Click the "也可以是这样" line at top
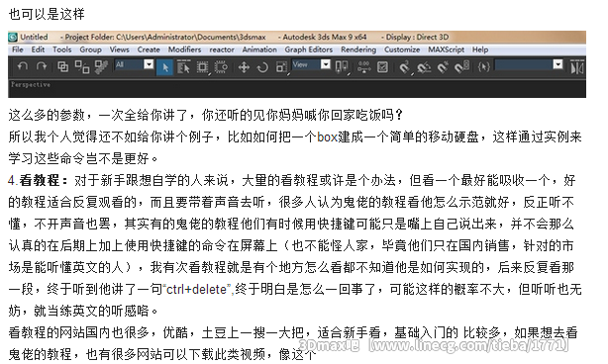 [x=47, y=14]
